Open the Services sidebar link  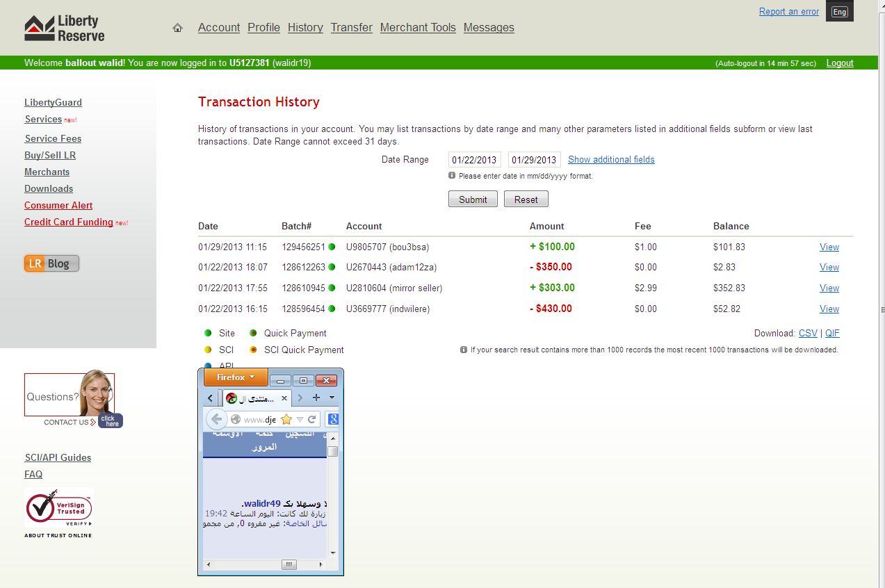pyautogui.click(x=43, y=120)
